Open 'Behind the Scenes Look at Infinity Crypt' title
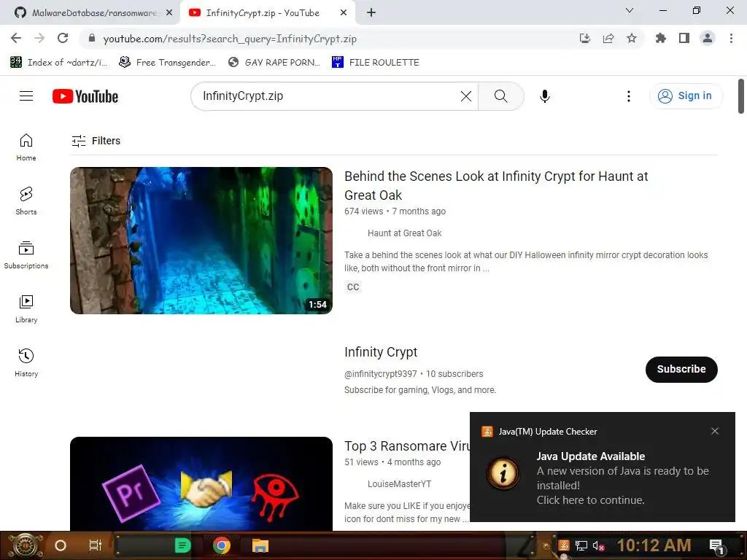This screenshot has height=560, width=747. point(496,186)
